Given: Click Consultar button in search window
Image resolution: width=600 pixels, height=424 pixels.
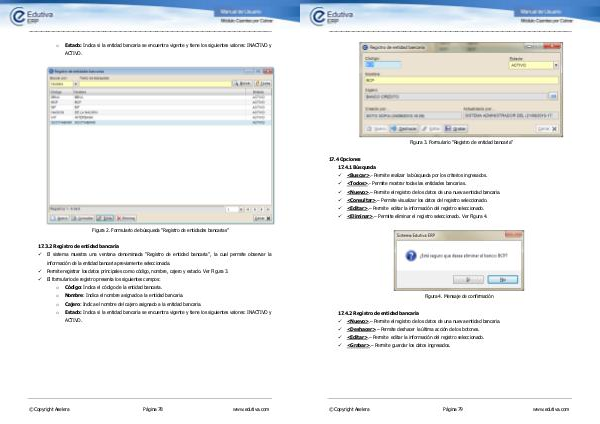Looking at the screenshot, I should [84, 216].
